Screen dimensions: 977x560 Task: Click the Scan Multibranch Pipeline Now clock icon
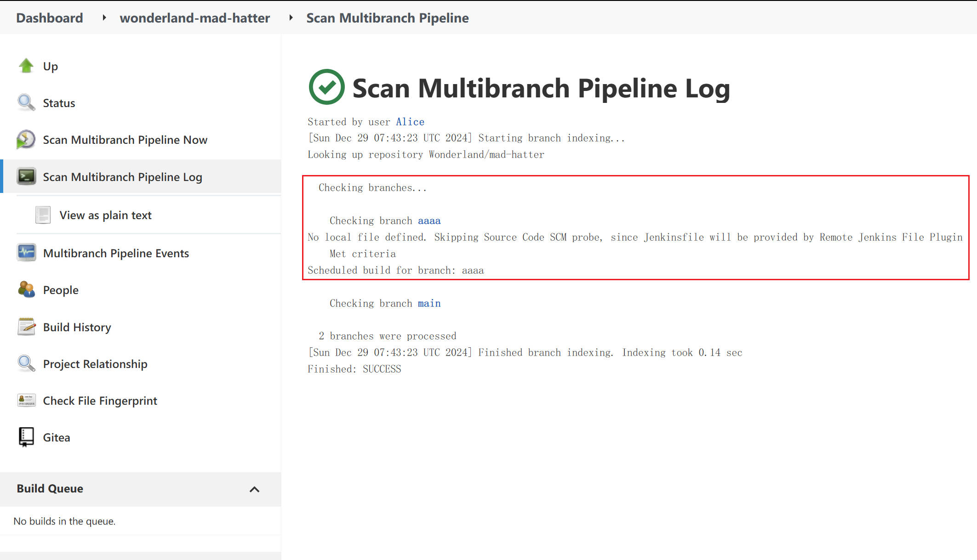(26, 140)
